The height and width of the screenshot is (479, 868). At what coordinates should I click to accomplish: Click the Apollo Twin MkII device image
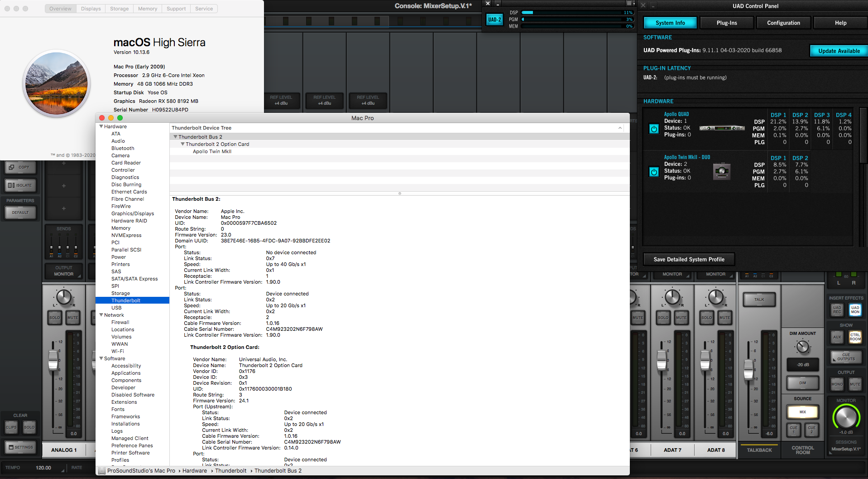(x=722, y=171)
